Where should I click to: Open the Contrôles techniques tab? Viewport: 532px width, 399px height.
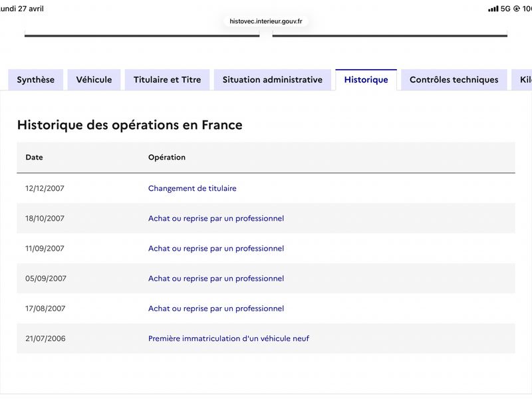click(454, 80)
